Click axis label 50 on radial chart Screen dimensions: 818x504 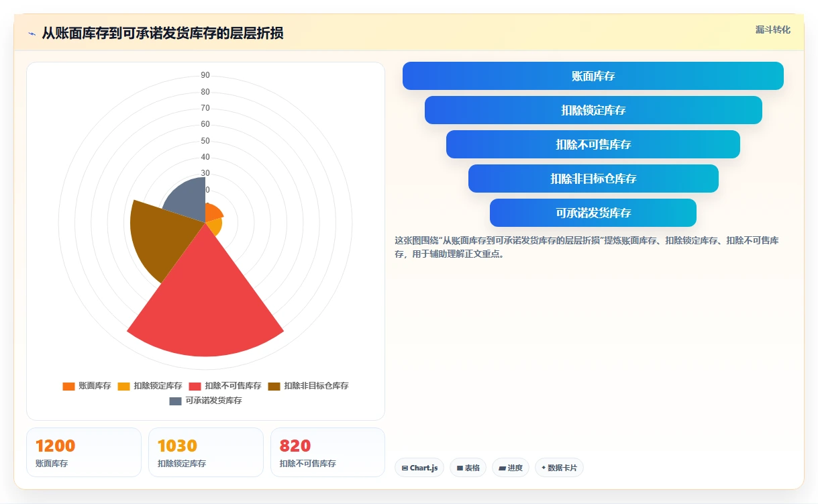point(205,141)
